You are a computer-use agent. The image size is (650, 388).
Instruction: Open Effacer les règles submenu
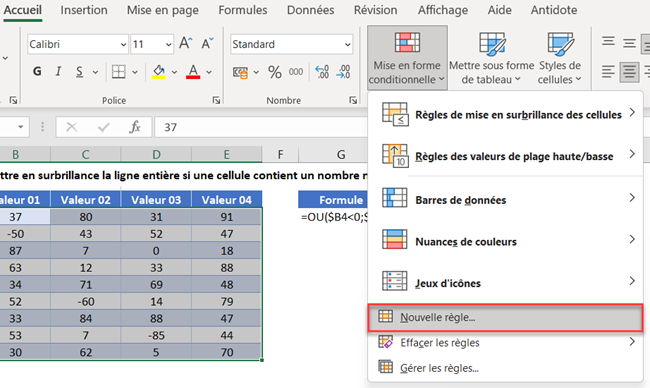[505, 343]
